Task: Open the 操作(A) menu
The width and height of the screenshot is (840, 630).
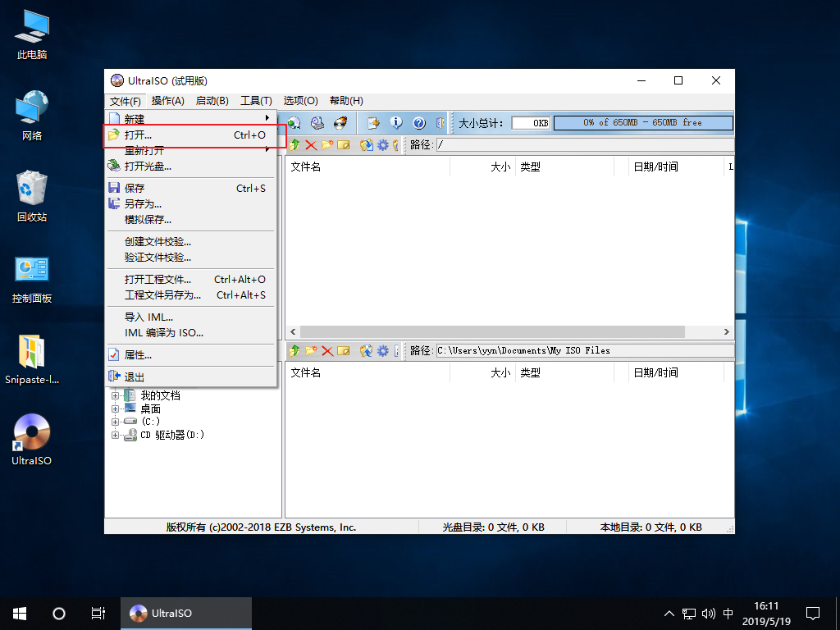Action: coord(167,101)
